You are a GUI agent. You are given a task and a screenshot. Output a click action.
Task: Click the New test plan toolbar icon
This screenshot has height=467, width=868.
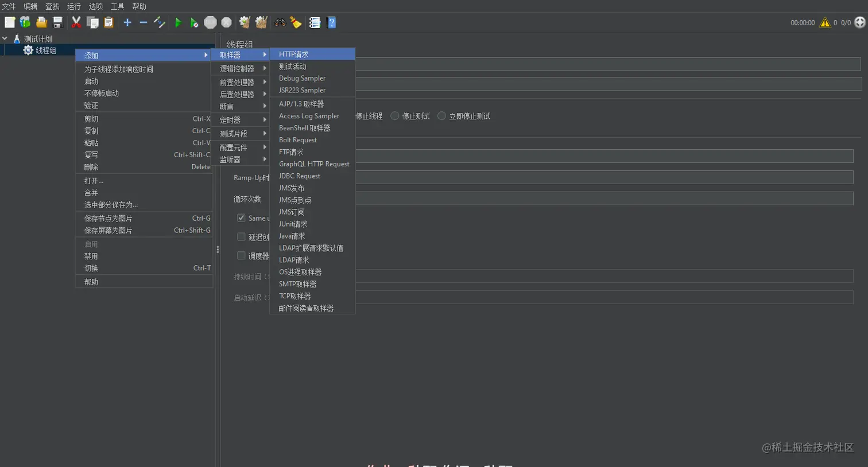click(x=10, y=22)
